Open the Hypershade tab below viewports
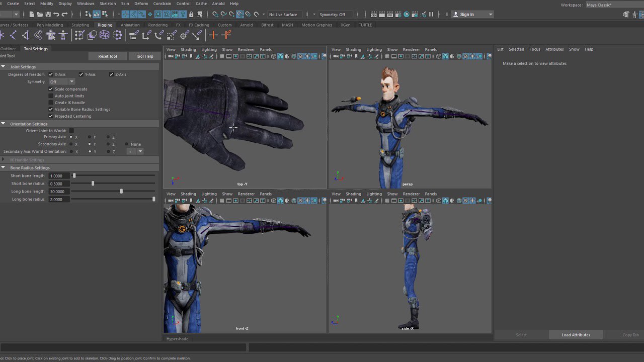 177,339
